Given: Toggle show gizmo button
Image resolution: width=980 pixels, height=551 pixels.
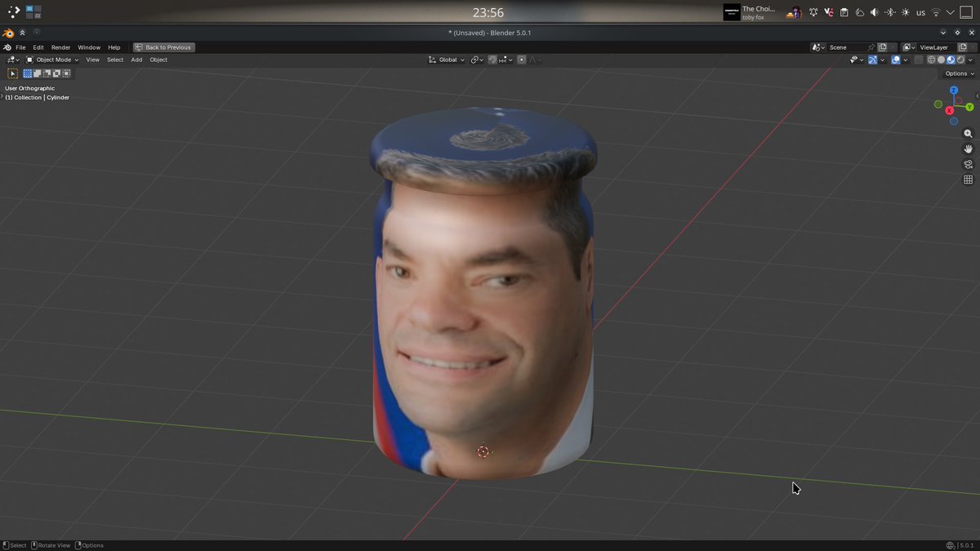Looking at the screenshot, I should 873,60.
